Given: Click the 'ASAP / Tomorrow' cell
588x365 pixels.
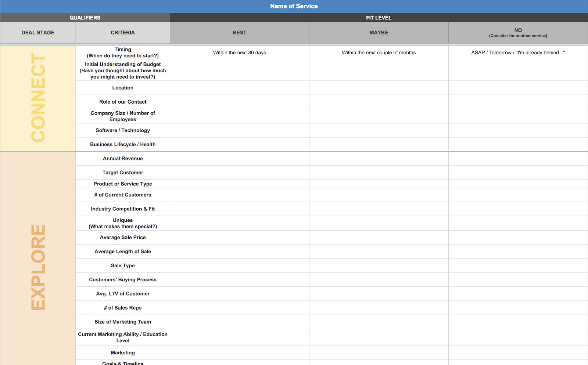Looking at the screenshot, I should [518, 53].
